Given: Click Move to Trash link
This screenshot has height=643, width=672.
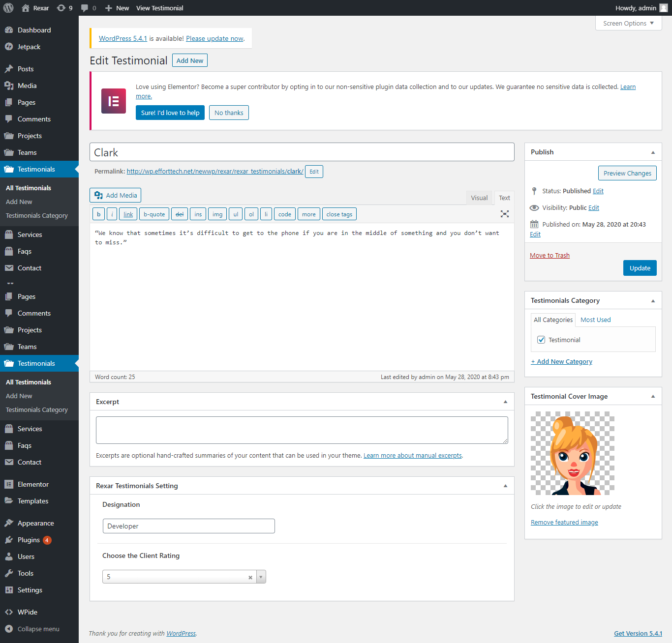Looking at the screenshot, I should click(x=550, y=255).
